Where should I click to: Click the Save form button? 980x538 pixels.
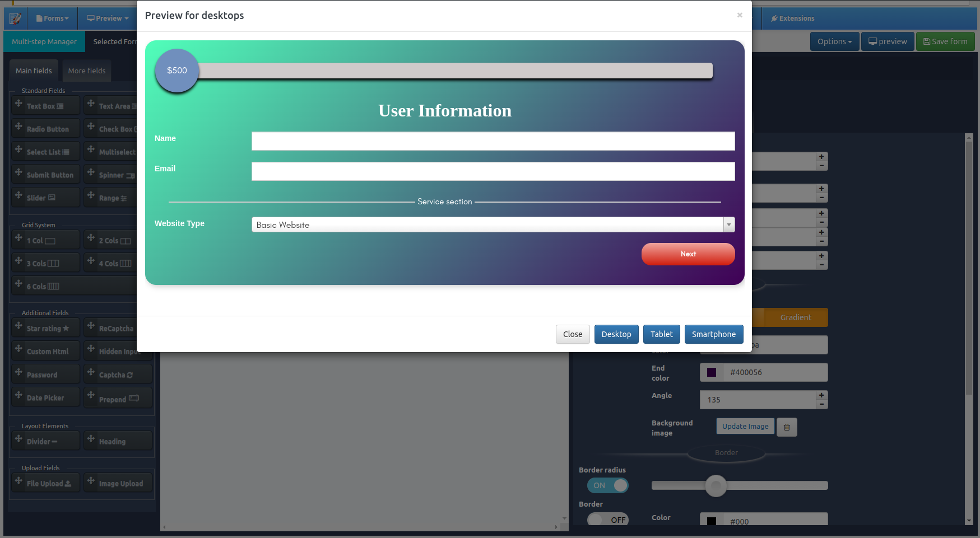point(945,41)
